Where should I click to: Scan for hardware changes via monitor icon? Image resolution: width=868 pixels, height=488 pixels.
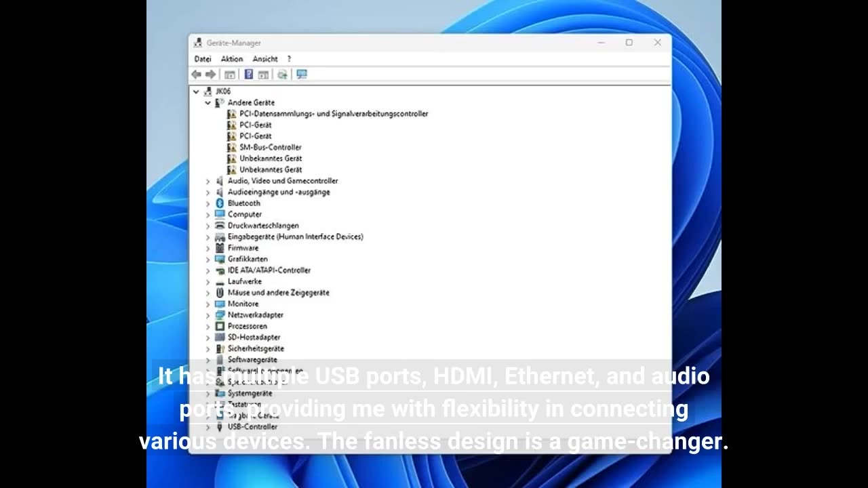coord(302,75)
